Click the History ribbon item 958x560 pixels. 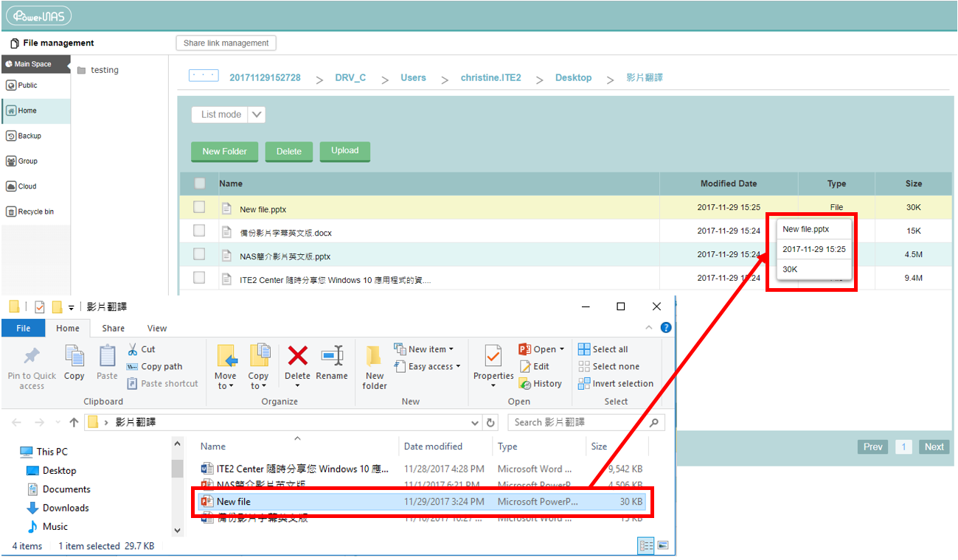click(541, 383)
